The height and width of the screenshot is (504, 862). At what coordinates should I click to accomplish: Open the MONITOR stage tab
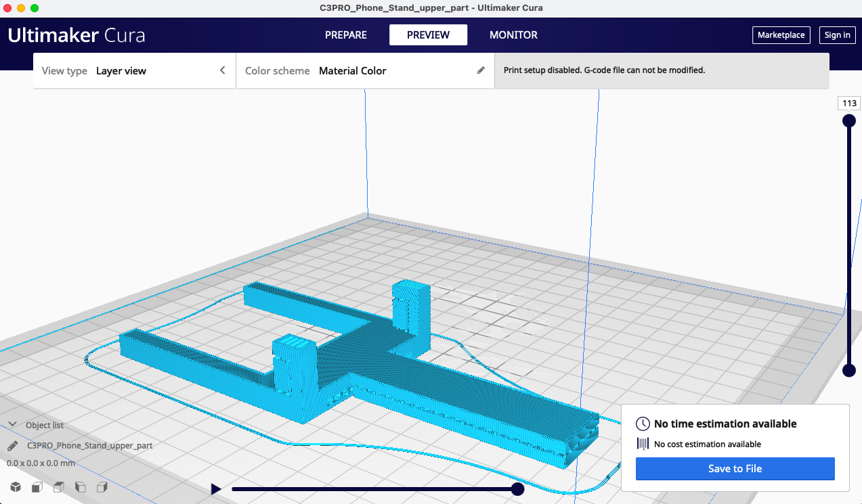click(x=513, y=35)
